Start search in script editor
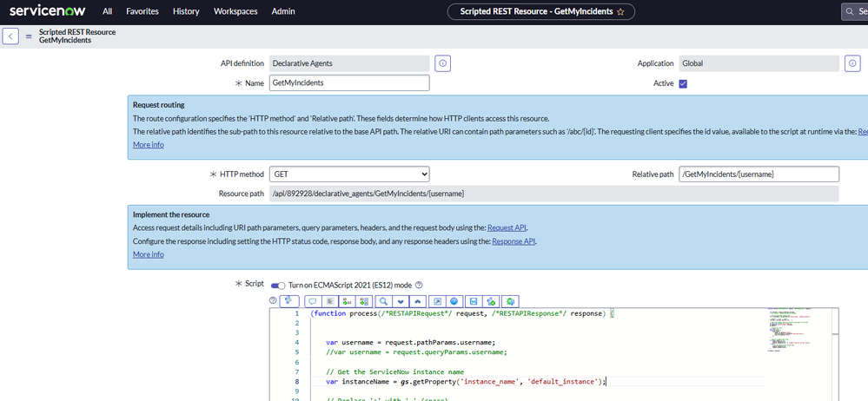 383,301
